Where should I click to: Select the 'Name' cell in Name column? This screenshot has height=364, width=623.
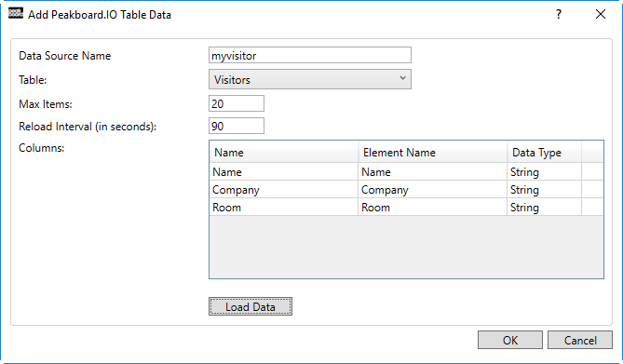pos(284,172)
